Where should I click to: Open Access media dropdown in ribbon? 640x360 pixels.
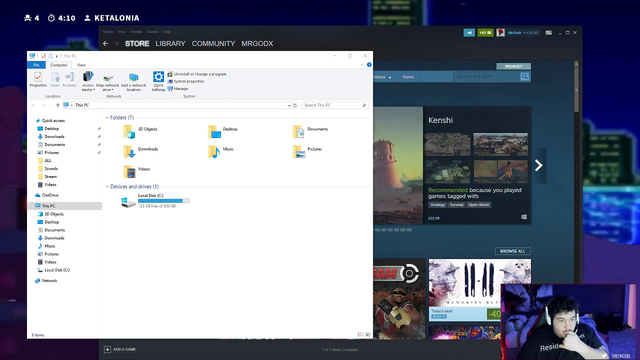tap(88, 81)
